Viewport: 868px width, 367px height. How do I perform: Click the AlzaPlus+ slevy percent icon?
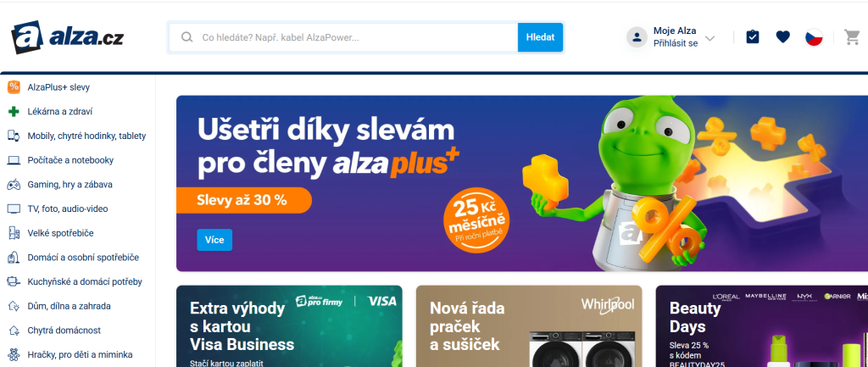pos(14,87)
